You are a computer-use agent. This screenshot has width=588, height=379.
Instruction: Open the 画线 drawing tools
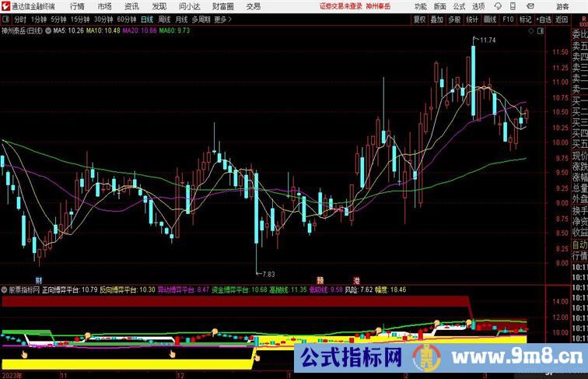489,19
